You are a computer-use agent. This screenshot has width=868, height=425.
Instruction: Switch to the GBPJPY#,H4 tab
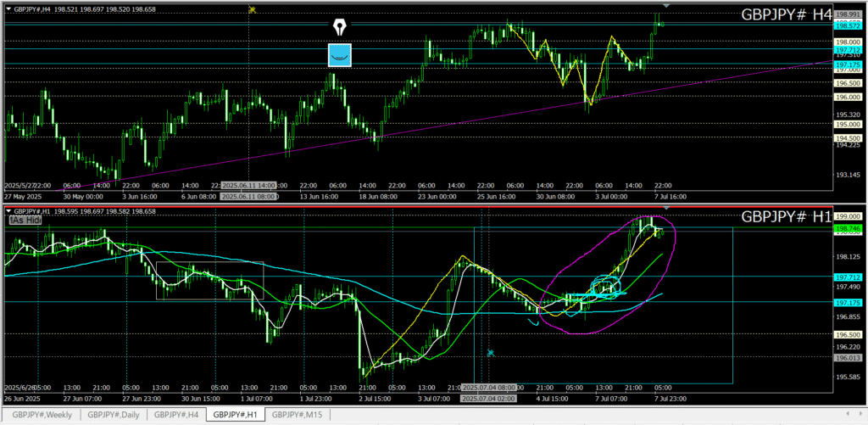pos(176,415)
